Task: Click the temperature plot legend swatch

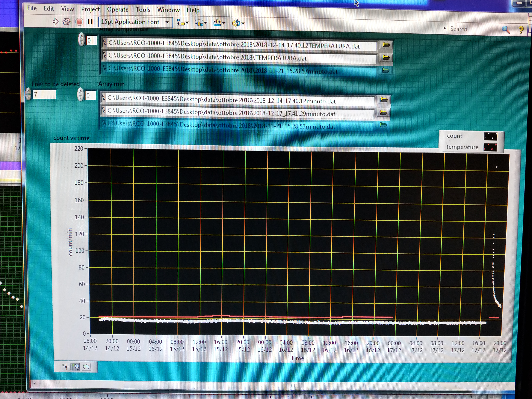Action: point(490,147)
